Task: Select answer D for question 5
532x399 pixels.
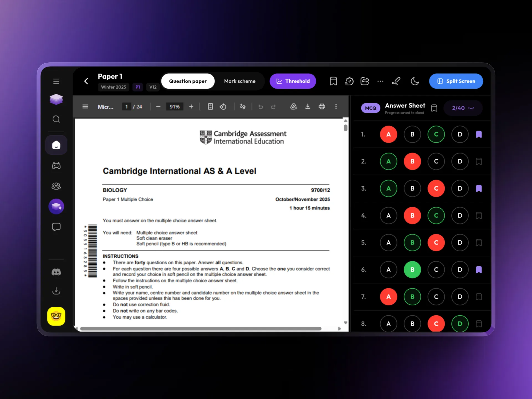Action: pyautogui.click(x=460, y=242)
